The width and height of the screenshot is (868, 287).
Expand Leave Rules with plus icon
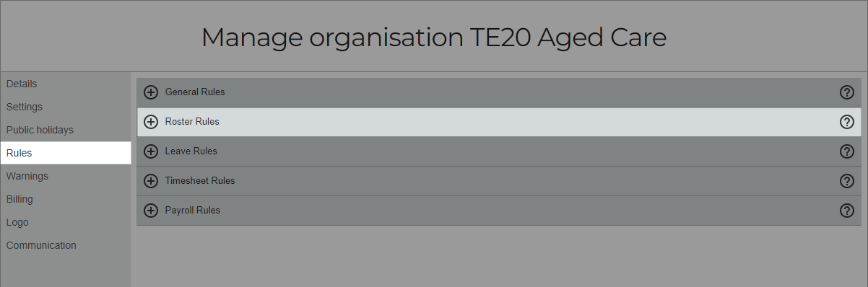151,151
